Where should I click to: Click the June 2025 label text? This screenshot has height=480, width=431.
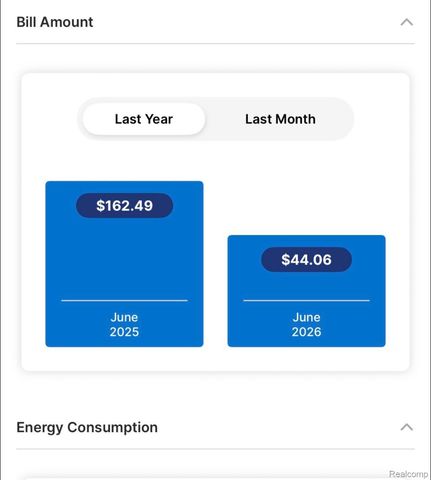tap(124, 325)
